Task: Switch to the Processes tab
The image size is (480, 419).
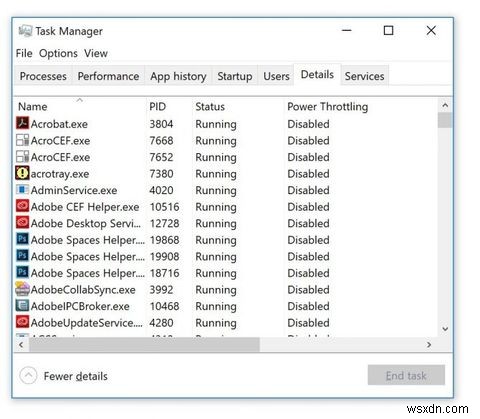Action: tap(43, 76)
